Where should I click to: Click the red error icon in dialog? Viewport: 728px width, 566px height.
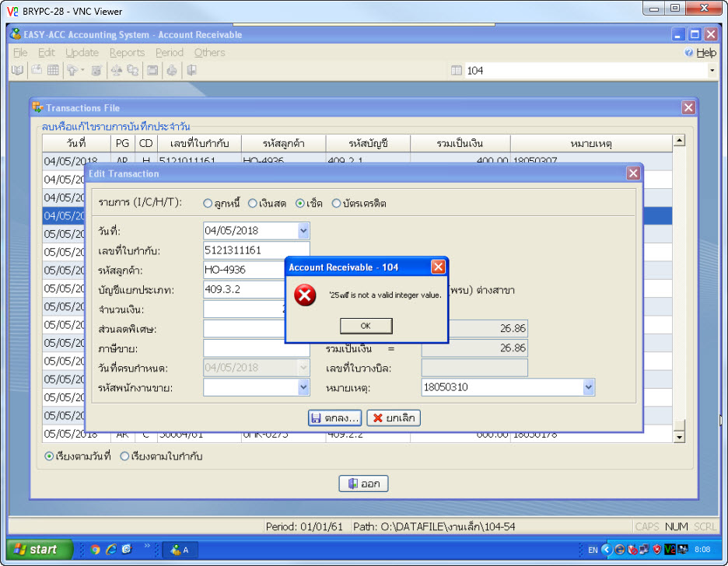[x=306, y=295]
